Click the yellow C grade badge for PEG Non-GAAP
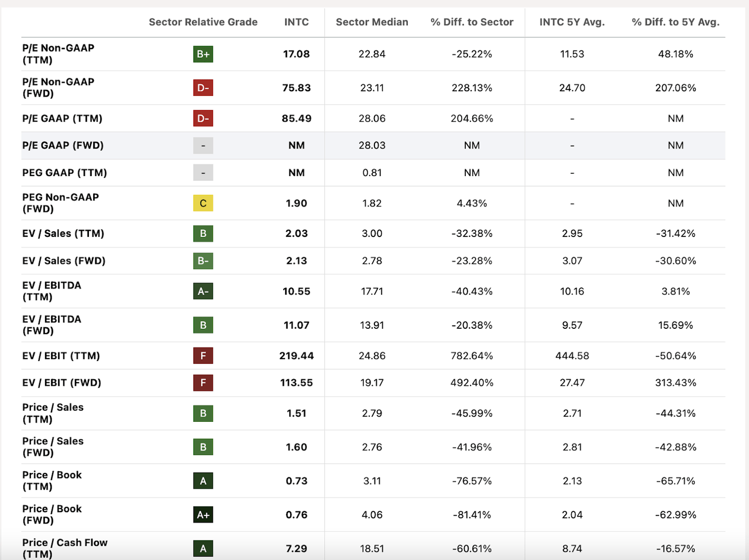Image resolution: width=749 pixels, height=560 pixels. tap(203, 203)
